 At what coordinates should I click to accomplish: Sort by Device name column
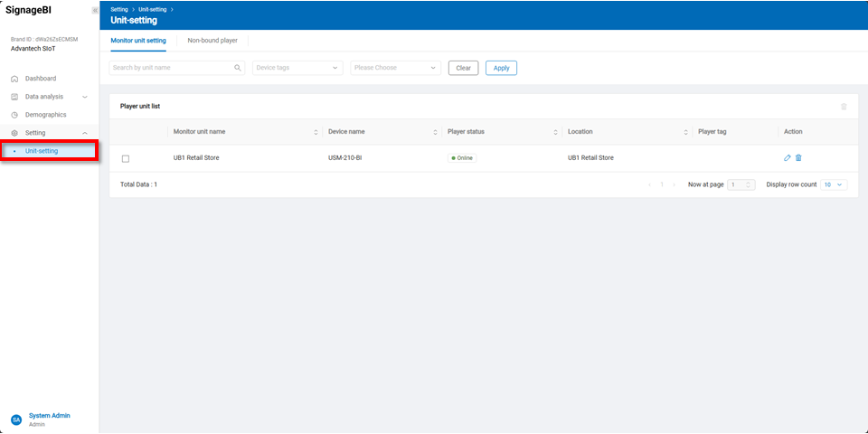click(435, 132)
